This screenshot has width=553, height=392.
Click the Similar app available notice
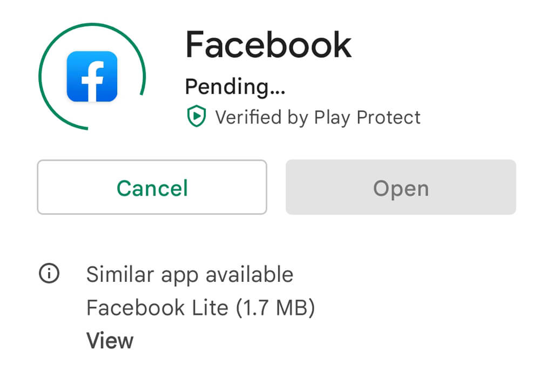click(190, 275)
